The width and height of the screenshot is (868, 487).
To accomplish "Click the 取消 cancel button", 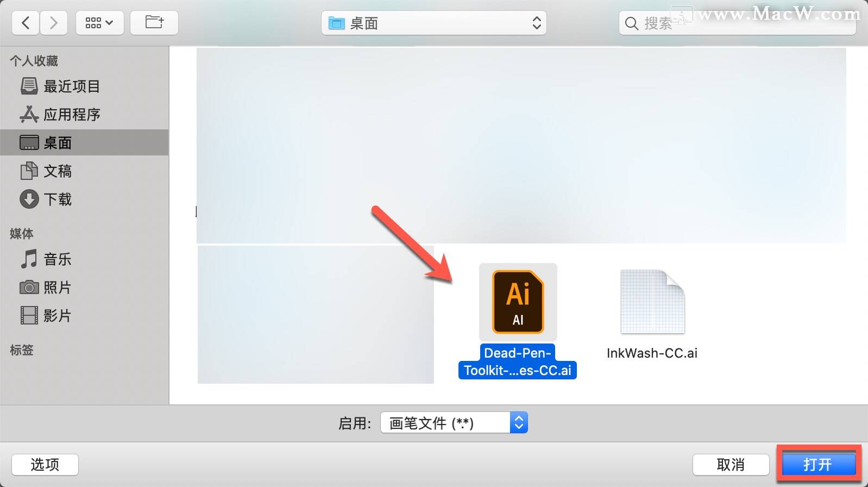I will pyautogui.click(x=731, y=465).
